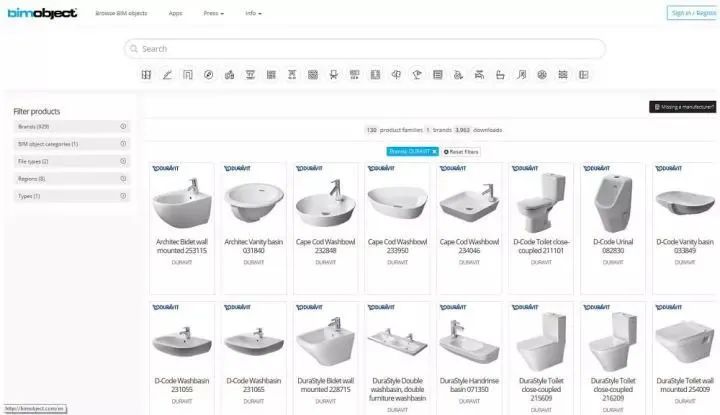This screenshot has height=415, width=720.
Task: Open D-Code Toilet close-coupled 211101 image
Action: click(x=541, y=203)
